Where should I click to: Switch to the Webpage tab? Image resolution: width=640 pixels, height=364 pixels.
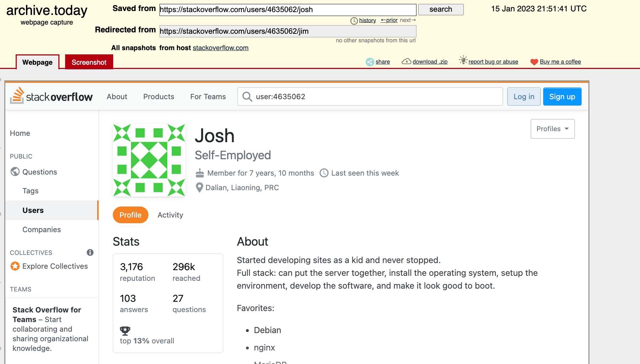(x=37, y=62)
